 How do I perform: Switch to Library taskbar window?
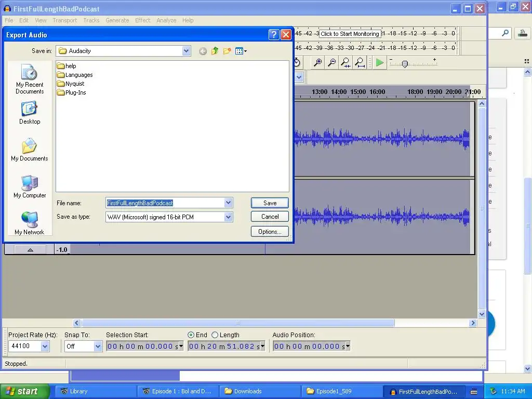pyautogui.click(x=96, y=391)
